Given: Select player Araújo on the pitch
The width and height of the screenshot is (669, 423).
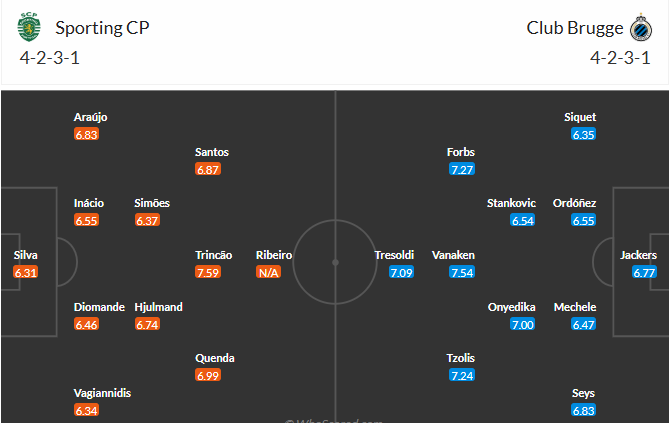Looking at the screenshot, I should tap(90, 117).
